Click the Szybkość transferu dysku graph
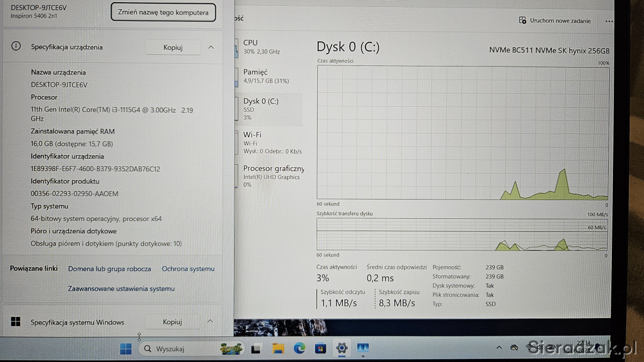This screenshot has width=644, height=362. click(x=463, y=234)
